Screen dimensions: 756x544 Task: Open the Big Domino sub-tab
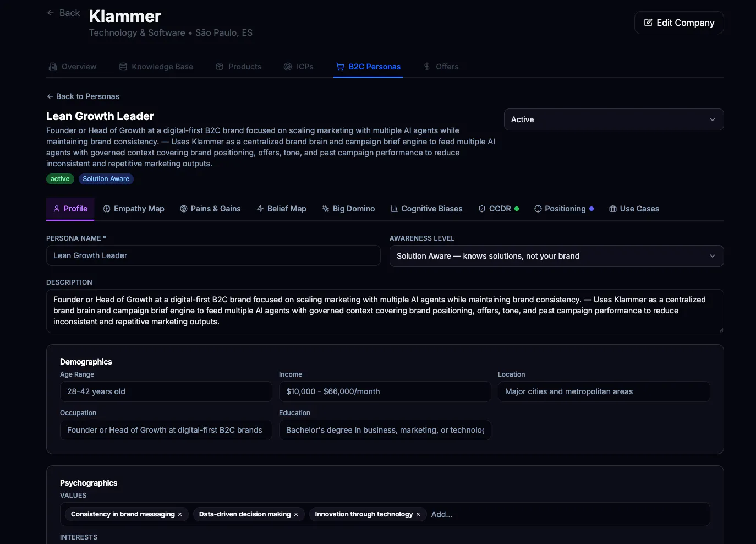(x=348, y=209)
